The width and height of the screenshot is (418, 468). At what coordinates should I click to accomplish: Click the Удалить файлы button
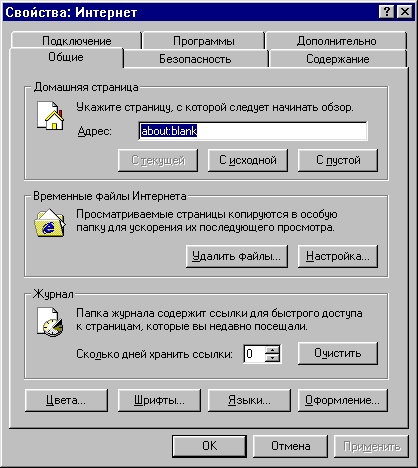click(x=237, y=256)
